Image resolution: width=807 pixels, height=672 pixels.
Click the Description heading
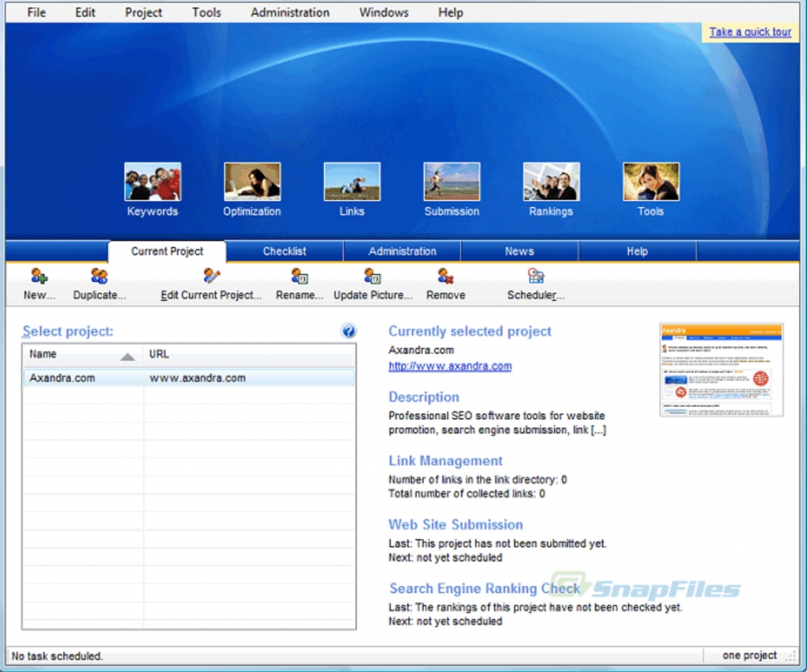pos(423,397)
